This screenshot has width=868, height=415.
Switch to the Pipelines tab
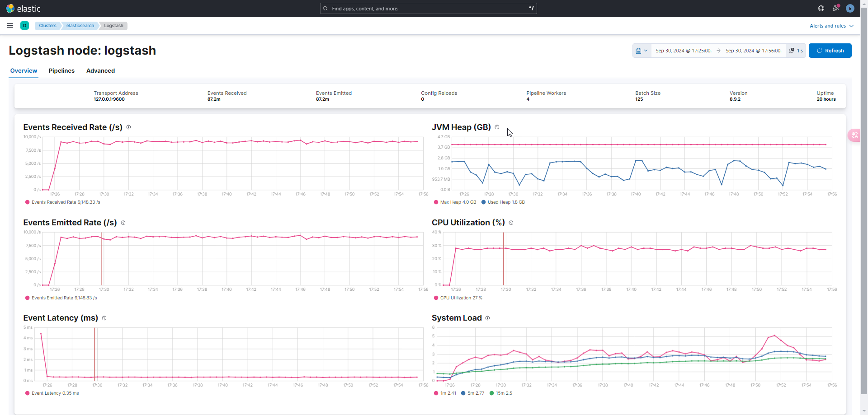click(x=61, y=71)
